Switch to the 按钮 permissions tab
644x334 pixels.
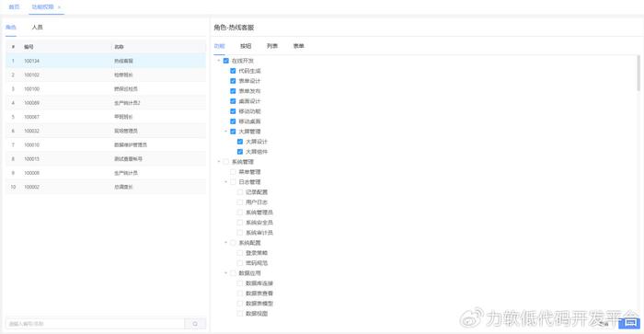246,46
